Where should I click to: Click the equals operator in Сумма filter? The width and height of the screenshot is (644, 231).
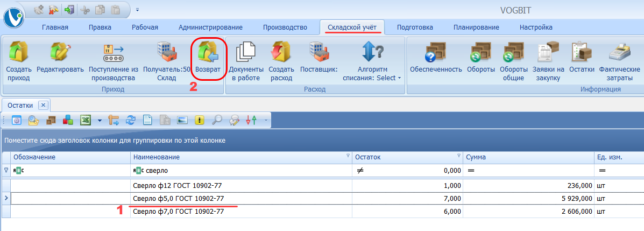tap(471, 171)
